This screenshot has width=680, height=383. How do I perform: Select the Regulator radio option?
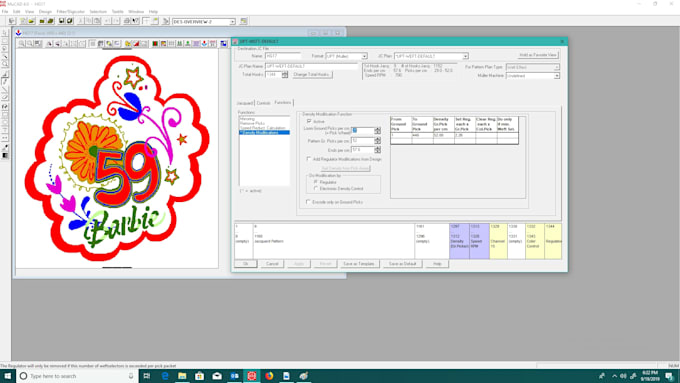click(316, 182)
